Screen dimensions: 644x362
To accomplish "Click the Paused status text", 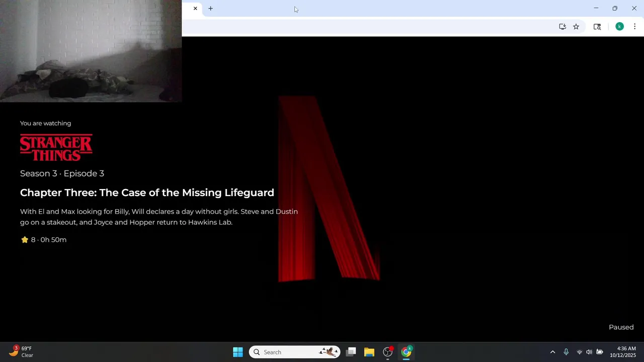I will (621, 327).
